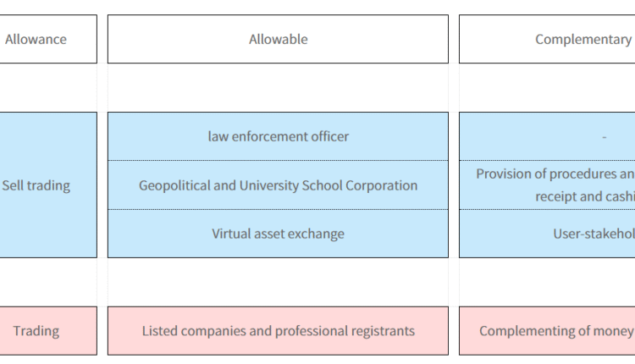Click the word officer in the first blue row
Viewport: 635px width, 364px height.
[329, 136]
